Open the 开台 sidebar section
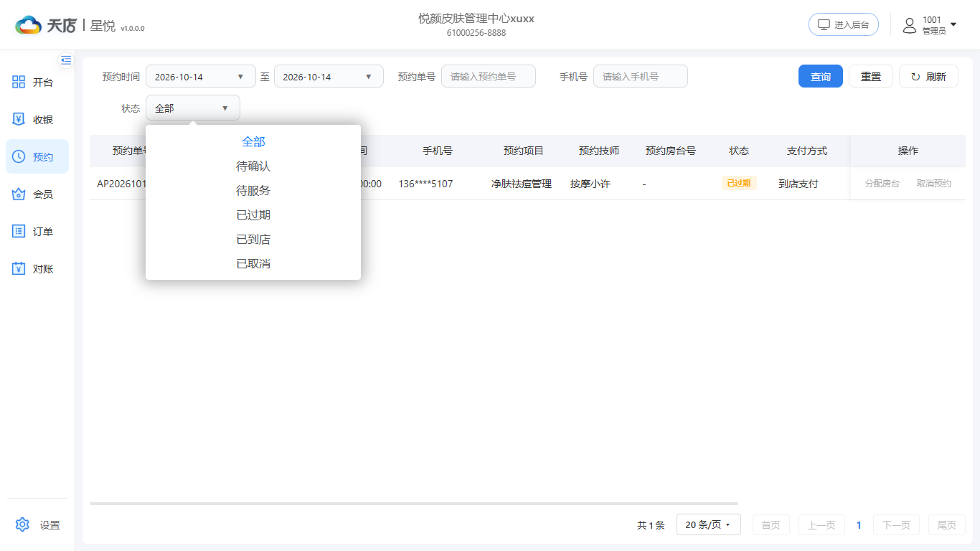 [37, 83]
